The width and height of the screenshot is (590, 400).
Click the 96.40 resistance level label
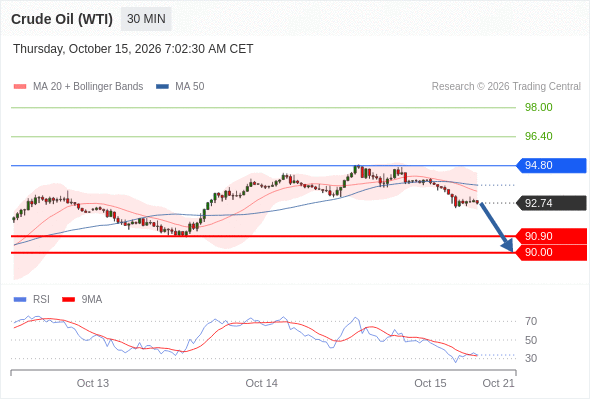pyautogui.click(x=538, y=136)
